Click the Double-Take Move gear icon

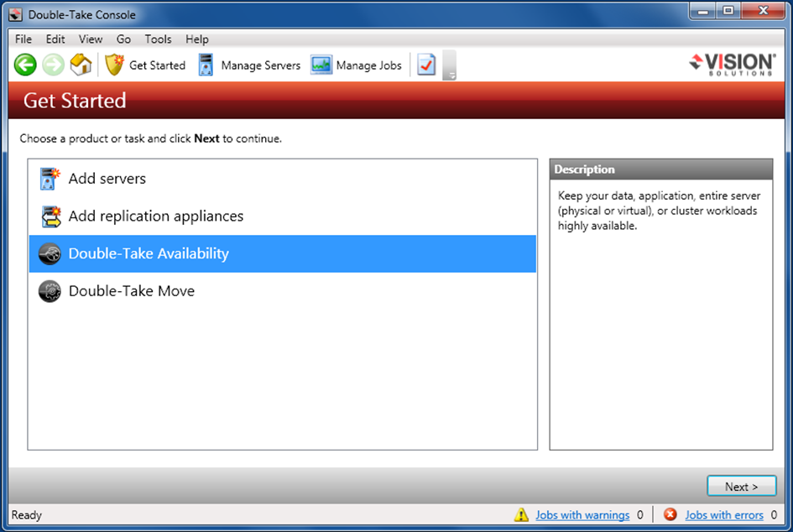click(x=50, y=291)
